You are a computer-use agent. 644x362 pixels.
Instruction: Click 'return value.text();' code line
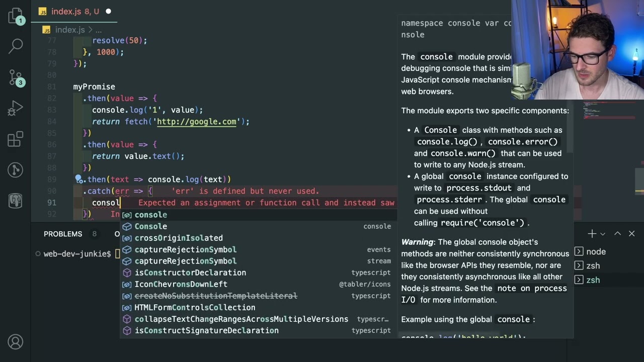138,156
